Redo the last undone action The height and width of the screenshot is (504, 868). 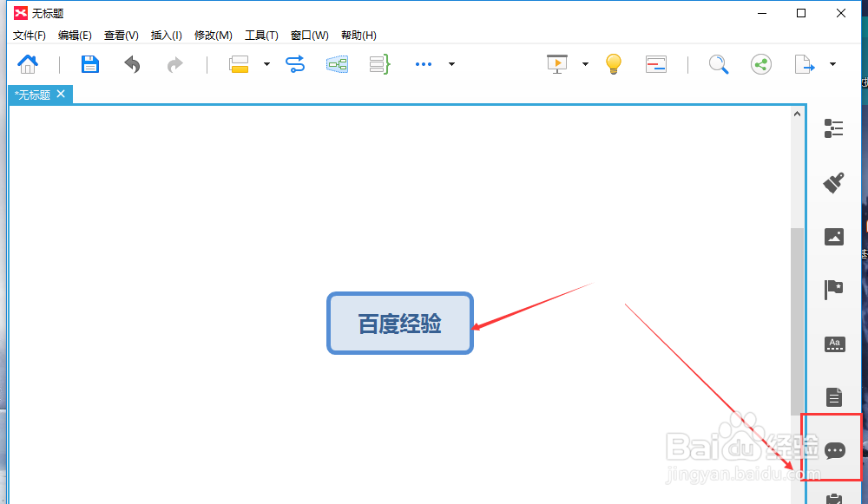(175, 64)
